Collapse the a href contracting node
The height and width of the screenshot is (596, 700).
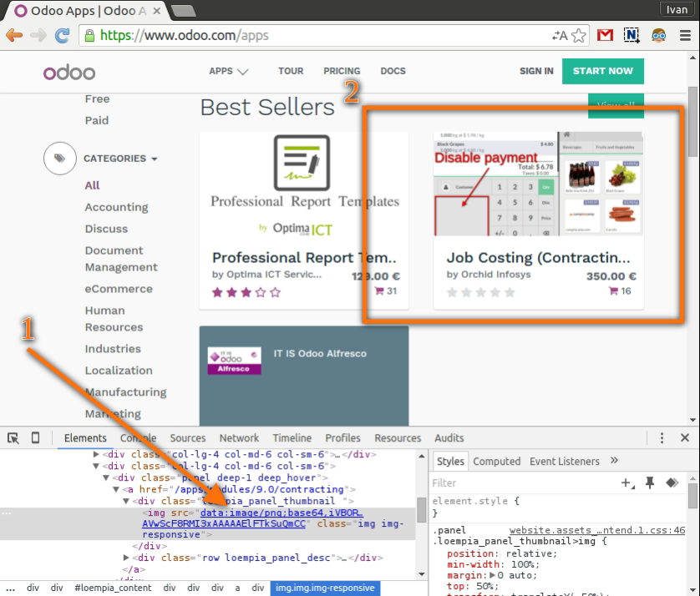[x=116, y=489]
